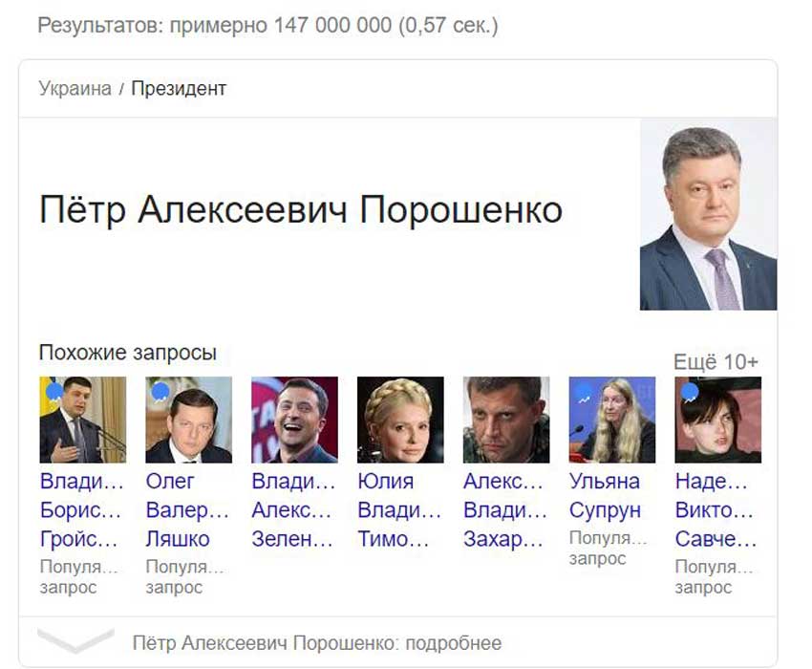Expand the panel with the bottom chevron arrow
Image resolution: width=812 pixels, height=669 pixels.
75,641
